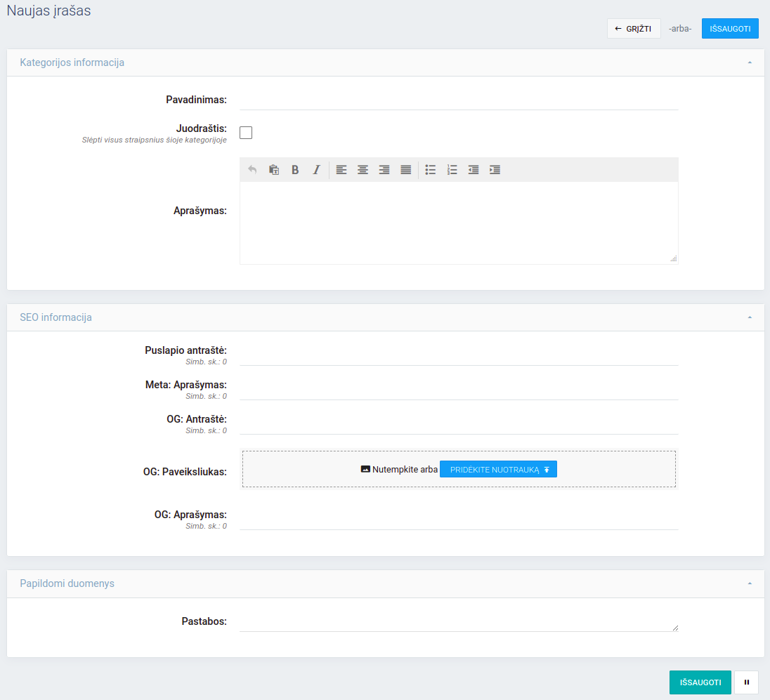Insert a numbered list
This screenshot has height=700, width=770.
coord(452,170)
